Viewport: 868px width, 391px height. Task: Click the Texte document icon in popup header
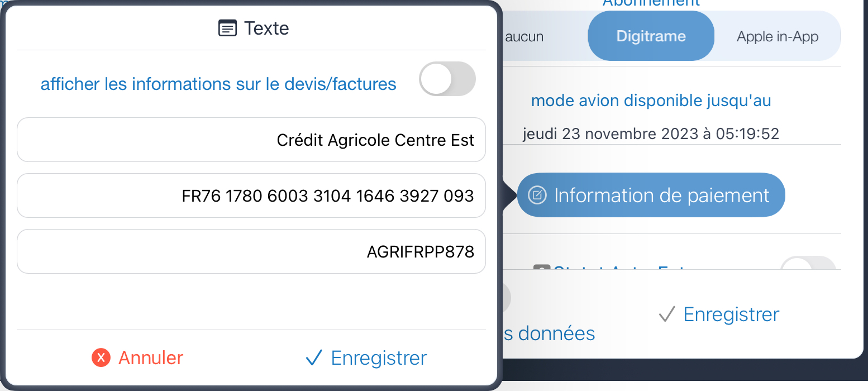[227, 28]
